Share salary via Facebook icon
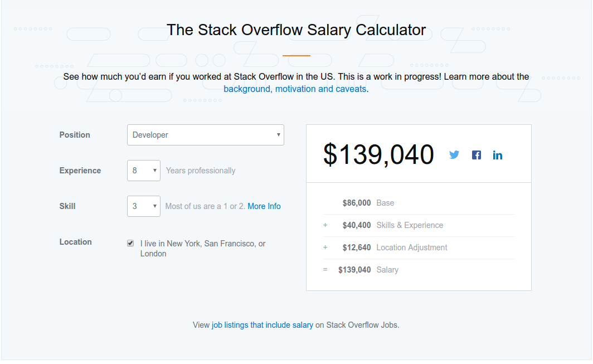593x364 pixels. tap(477, 155)
